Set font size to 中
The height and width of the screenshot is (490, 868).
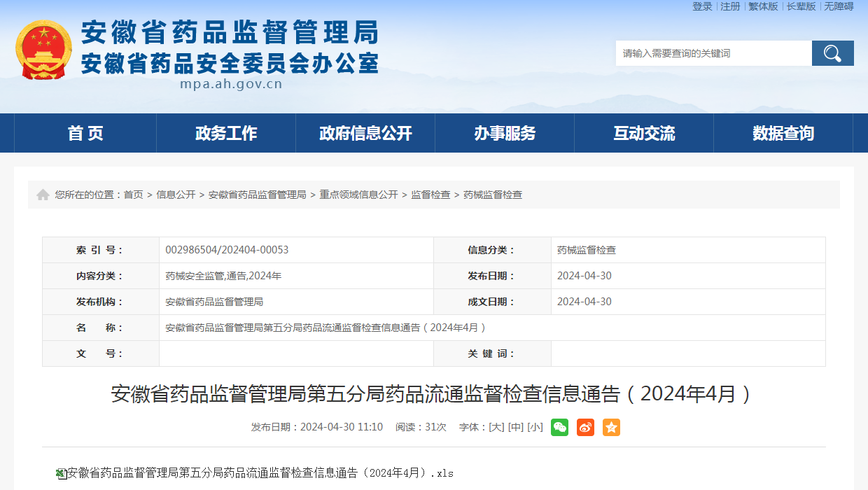tap(516, 427)
